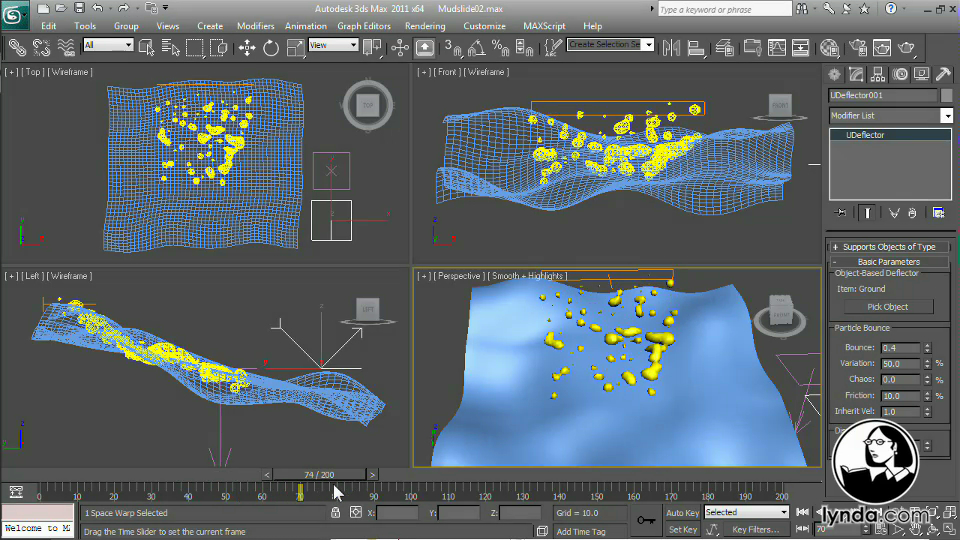Viewport: 960px width, 540px height.
Task: Expand the Supports Objects of Type rollout
Action: click(889, 247)
